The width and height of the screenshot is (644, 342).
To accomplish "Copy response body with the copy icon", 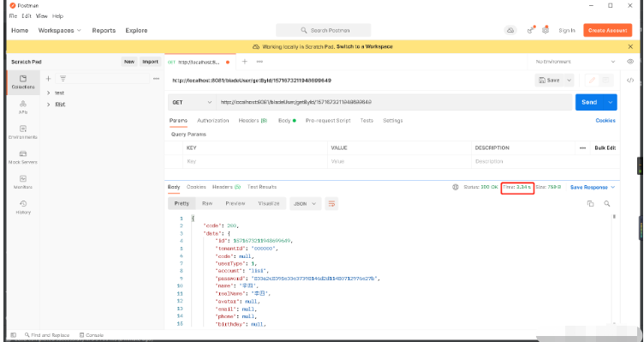I will click(590, 203).
